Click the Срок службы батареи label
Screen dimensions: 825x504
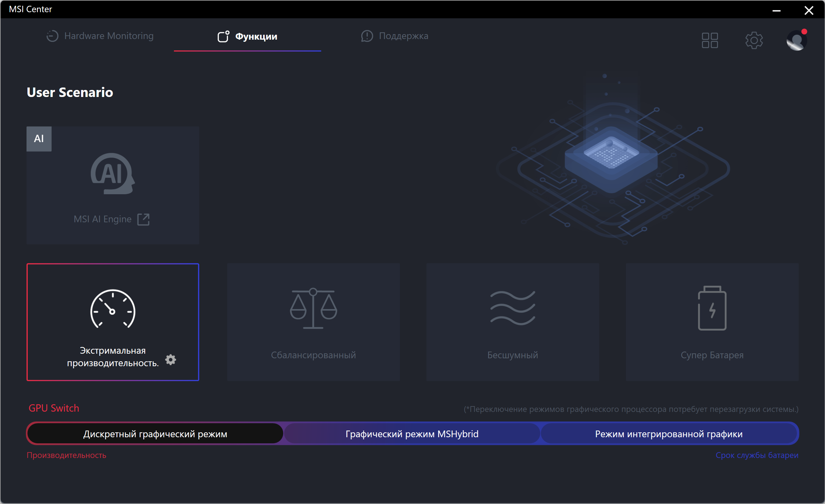tap(757, 455)
